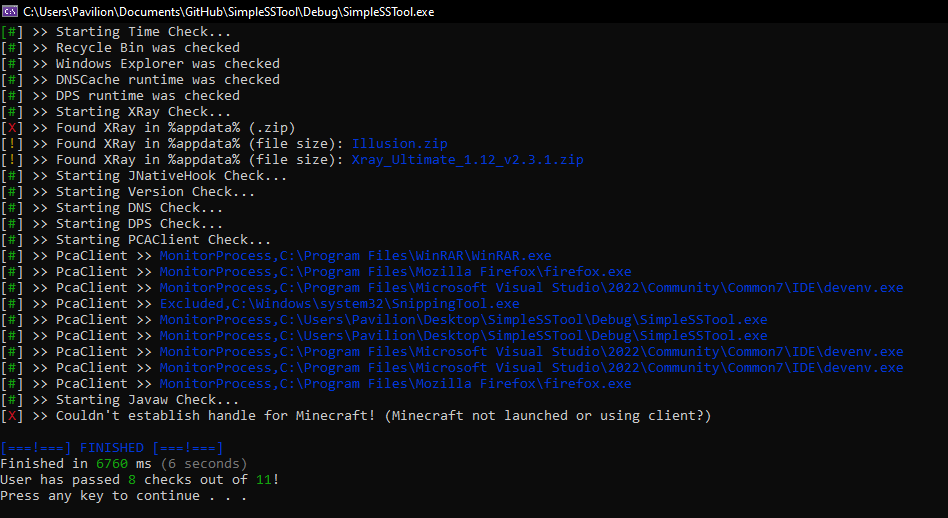Click the first SimpleSSTool.exe MonitorProcess entry

pyautogui.click(x=463, y=320)
